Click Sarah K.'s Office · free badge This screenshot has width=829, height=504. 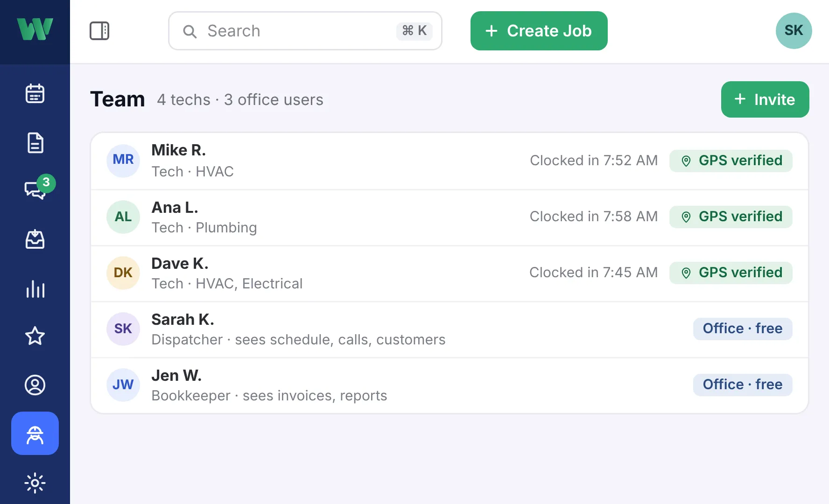click(743, 329)
